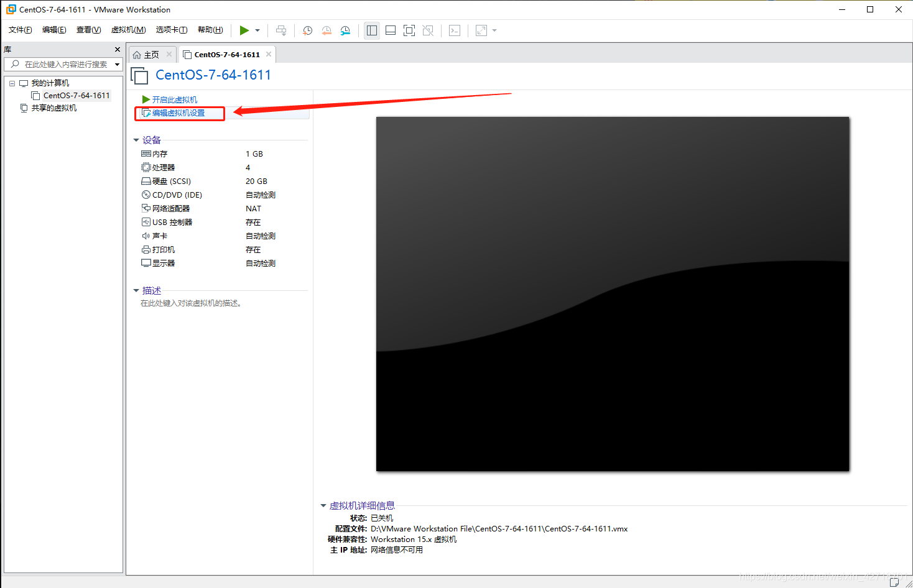
Task: Open the 帮助(H) menu
Action: point(210,30)
